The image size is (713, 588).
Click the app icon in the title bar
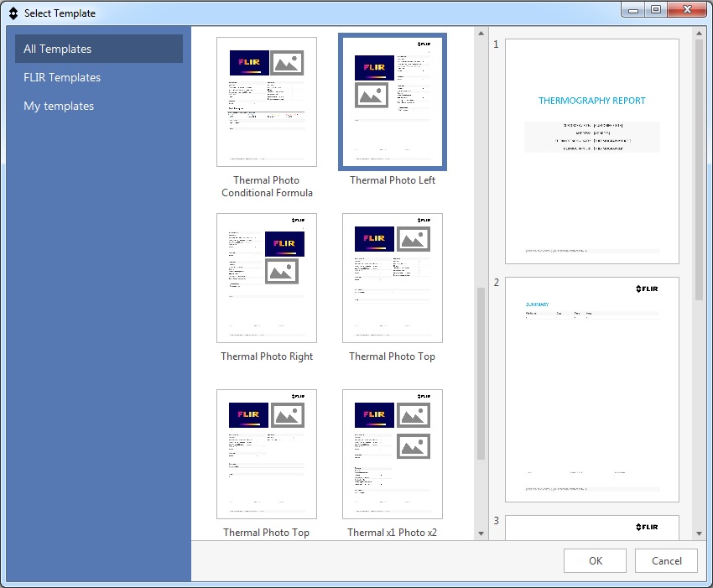tap(13, 13)
